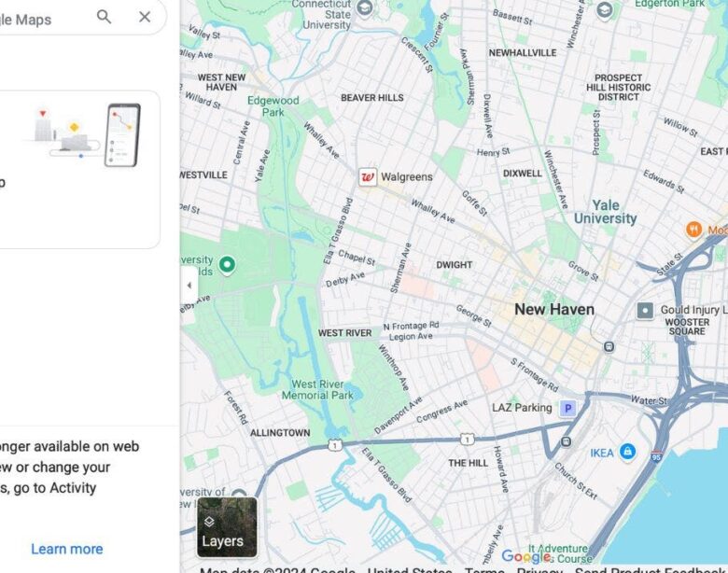Click the LAZ Parking icon
728x573 pixels.
(567, 409)
